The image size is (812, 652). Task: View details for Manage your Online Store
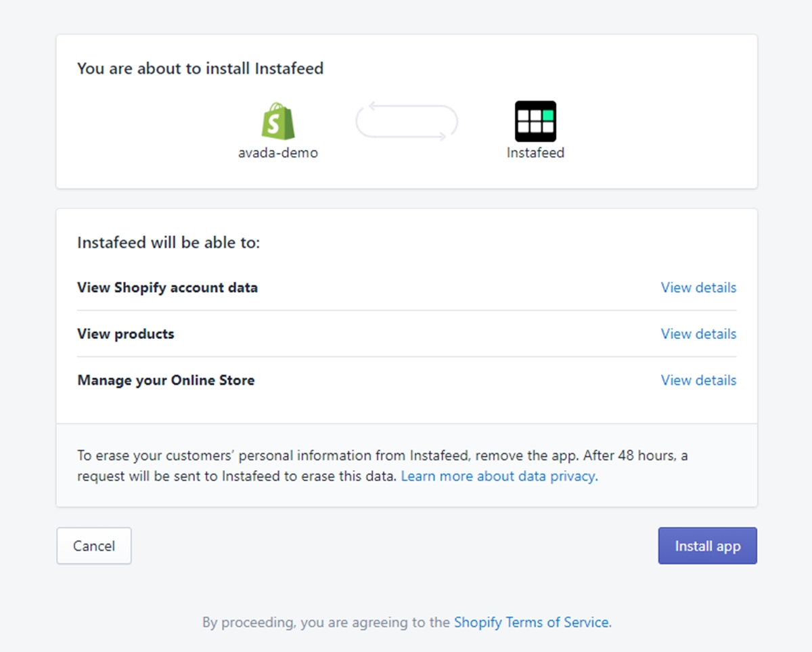pyautogui.click(x=698, y=380)
